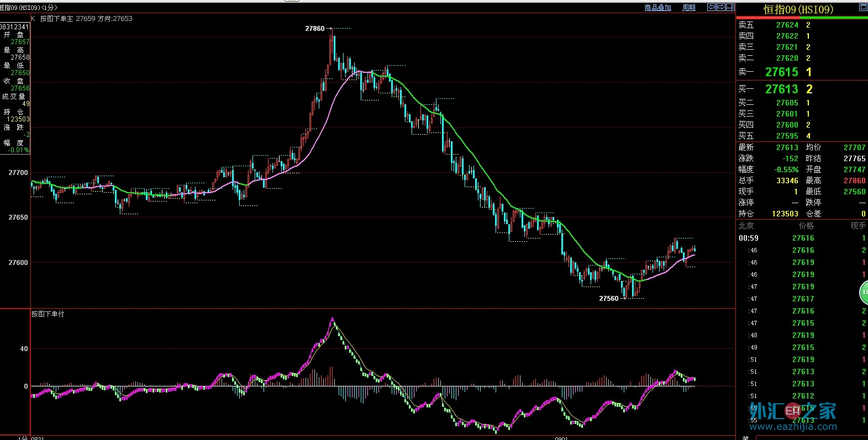Click the 总手 33346 total volume value
Viewport: 868px width, 440px height.
[x=787, y=181]
